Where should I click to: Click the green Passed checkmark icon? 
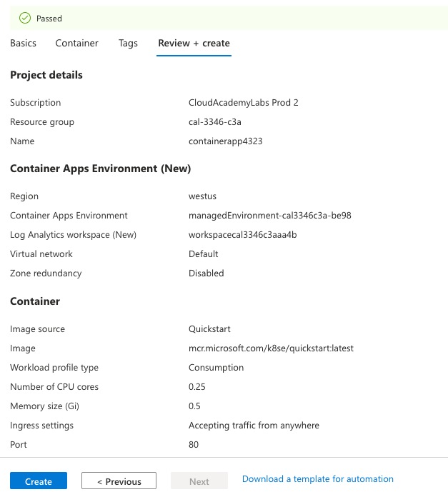(25, 19)
